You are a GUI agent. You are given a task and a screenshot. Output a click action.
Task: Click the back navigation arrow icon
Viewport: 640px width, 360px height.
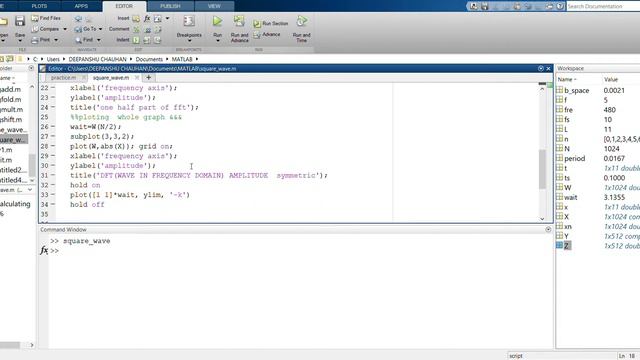(x=78, y=19)
